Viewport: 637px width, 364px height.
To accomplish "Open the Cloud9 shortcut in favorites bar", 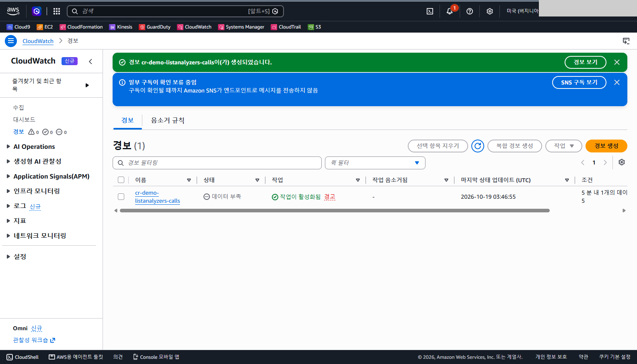I will click(x=18, y=27).
